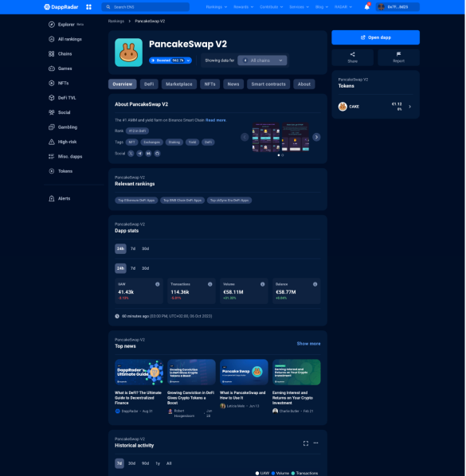466x476 pixels.
Task: Switch to the DeFi tab
Action: click(149, 84)
